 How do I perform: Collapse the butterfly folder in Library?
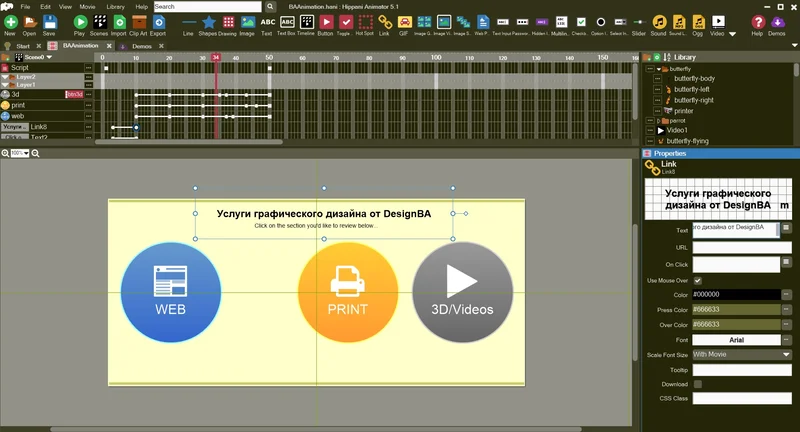pos(659,69)
